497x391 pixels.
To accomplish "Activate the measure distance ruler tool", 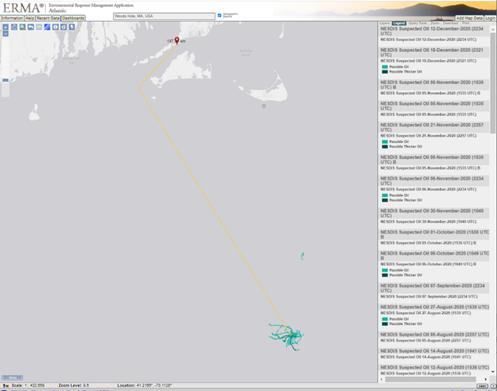I will (47, 27).
